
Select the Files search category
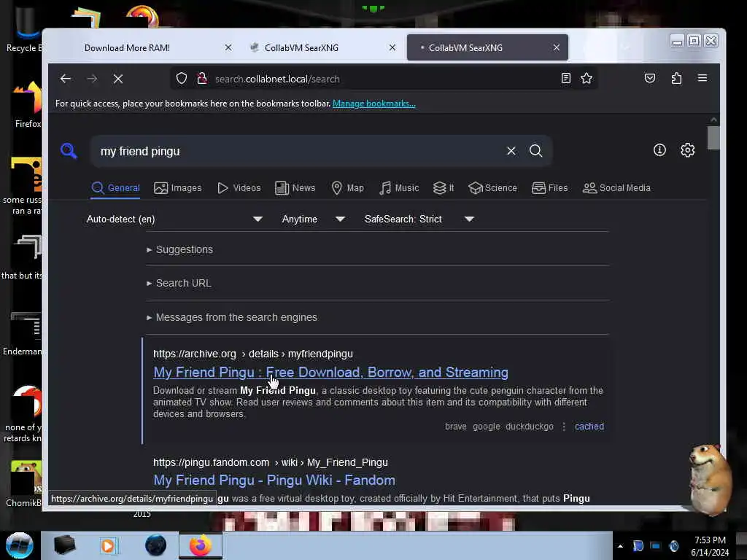click(550, 188)
